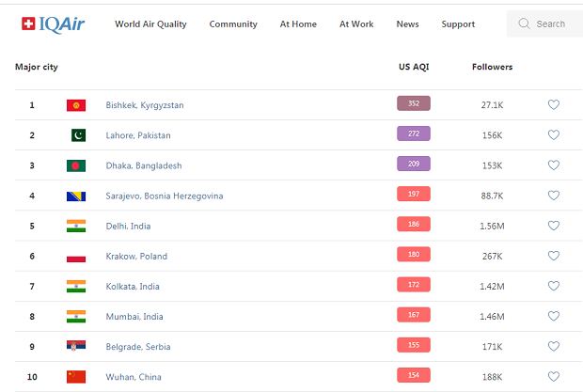Click the China flag next to Wuhan

[76, 377]
